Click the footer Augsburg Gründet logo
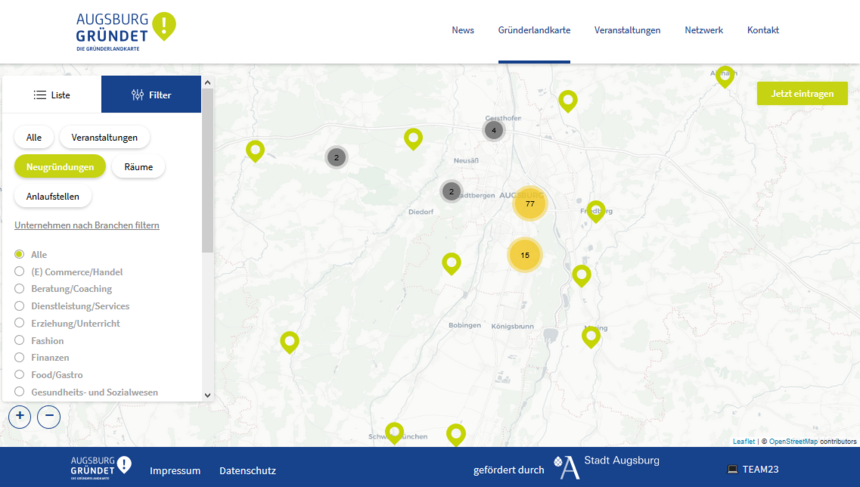 pyautogui.click(x=101, y=468)
